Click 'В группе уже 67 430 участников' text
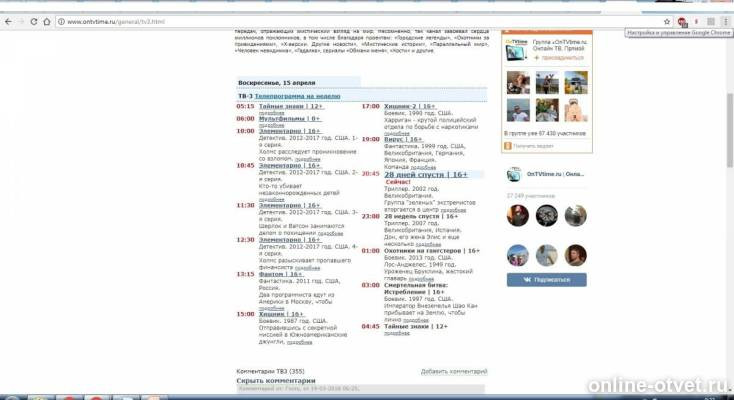 tap(545, 133)
